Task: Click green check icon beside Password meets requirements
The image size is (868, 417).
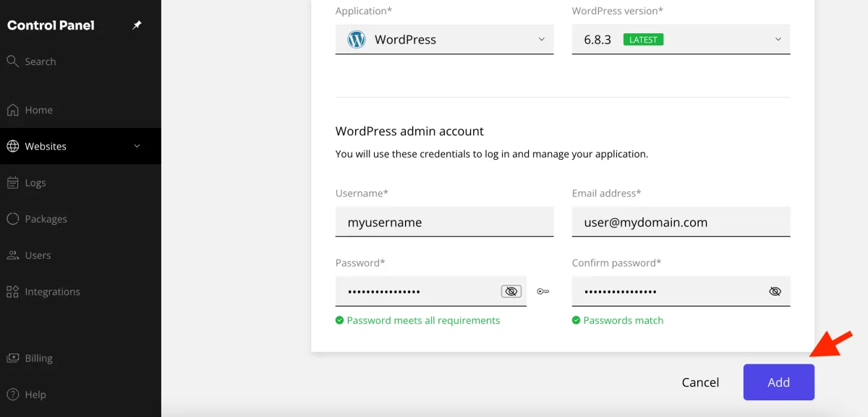Action: click(x=339, y=320)
